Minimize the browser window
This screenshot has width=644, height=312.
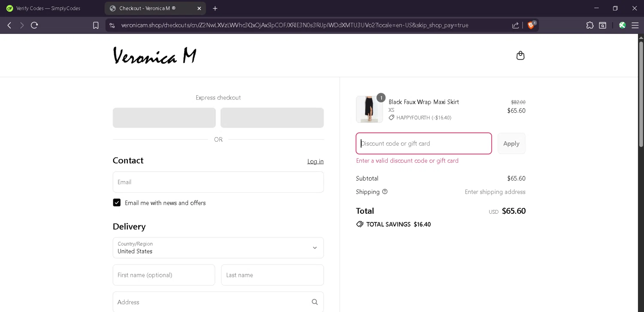click(596, 8)
